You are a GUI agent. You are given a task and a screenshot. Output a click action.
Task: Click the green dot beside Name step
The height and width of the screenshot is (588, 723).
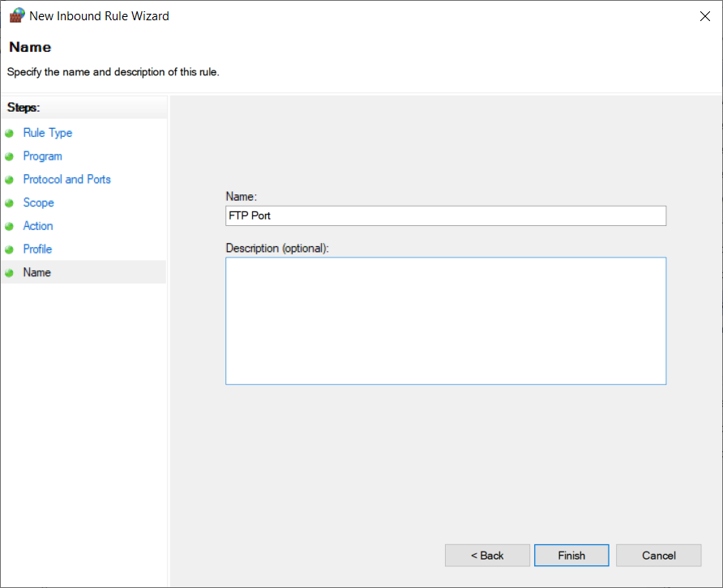click(x=10, y=273)
